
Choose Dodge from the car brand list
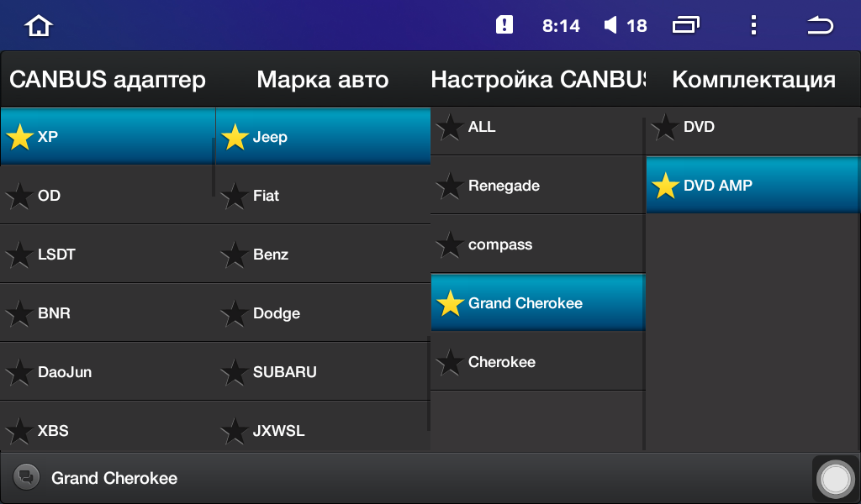(x=323, y=313)
